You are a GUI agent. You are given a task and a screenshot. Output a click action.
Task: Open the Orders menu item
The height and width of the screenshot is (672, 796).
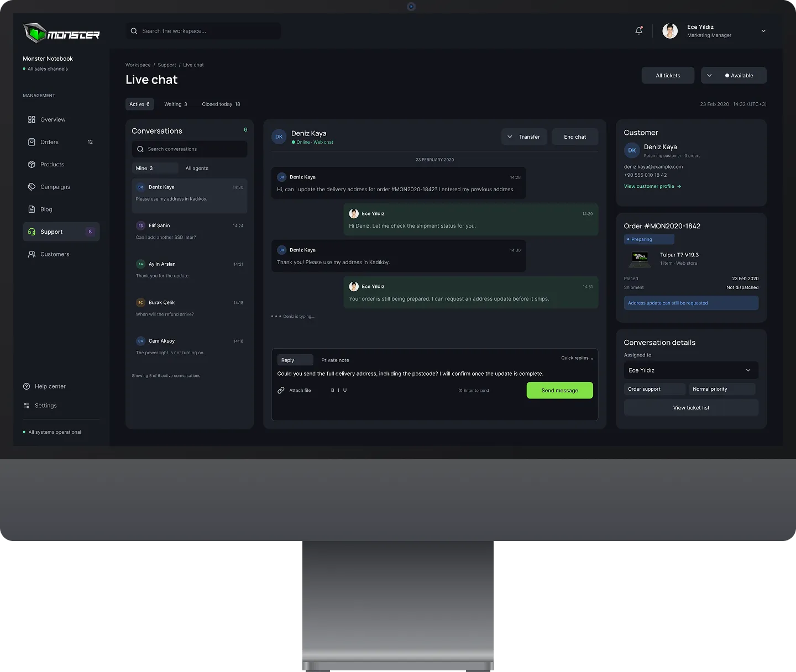(x=61, y=142)
